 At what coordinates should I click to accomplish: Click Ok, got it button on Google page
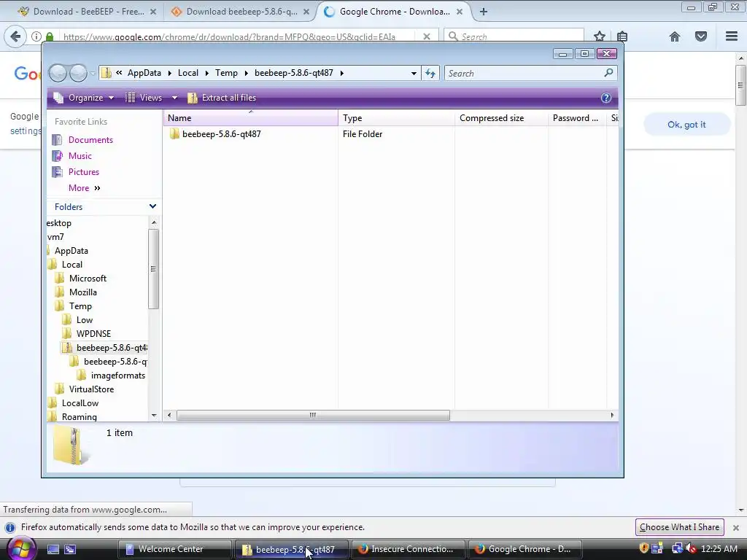[686, 124]
